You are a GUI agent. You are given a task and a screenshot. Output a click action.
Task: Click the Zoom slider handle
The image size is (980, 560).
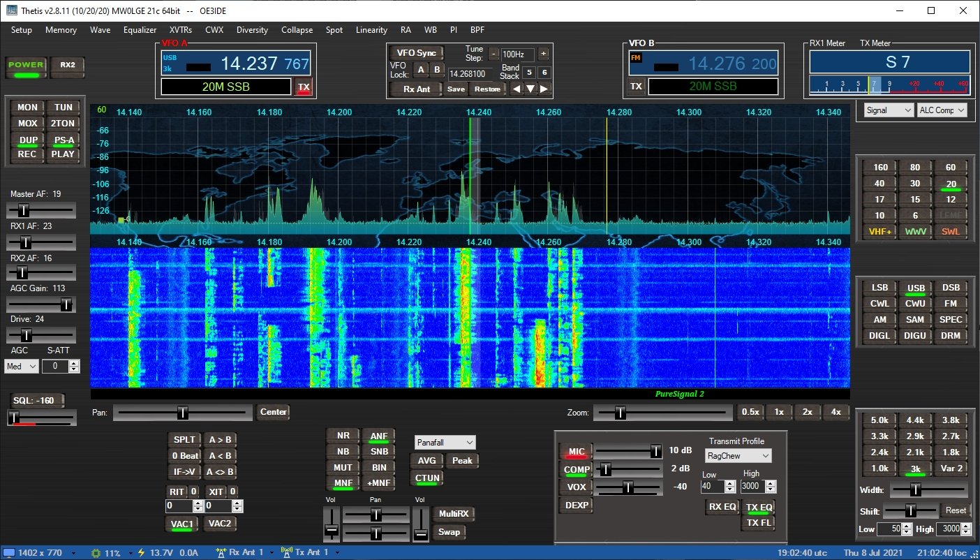[x=620, y=413]
